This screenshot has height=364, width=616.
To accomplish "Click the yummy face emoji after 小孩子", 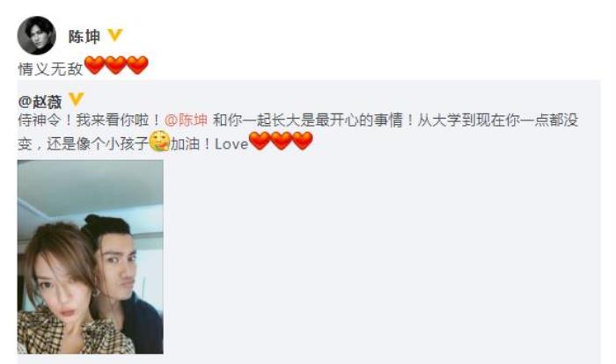I will pos(160,141).
